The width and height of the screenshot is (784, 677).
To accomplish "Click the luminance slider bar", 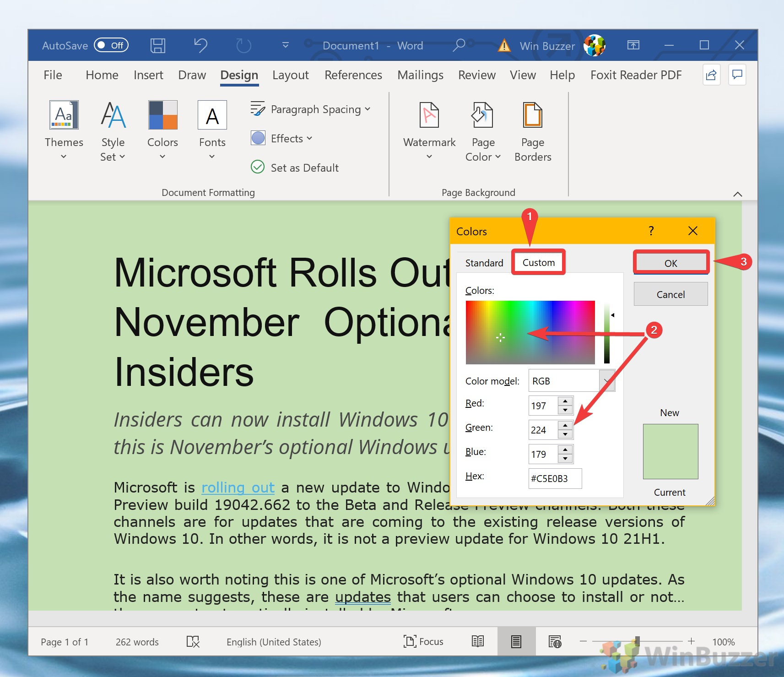I will click(x=607, y=333).
